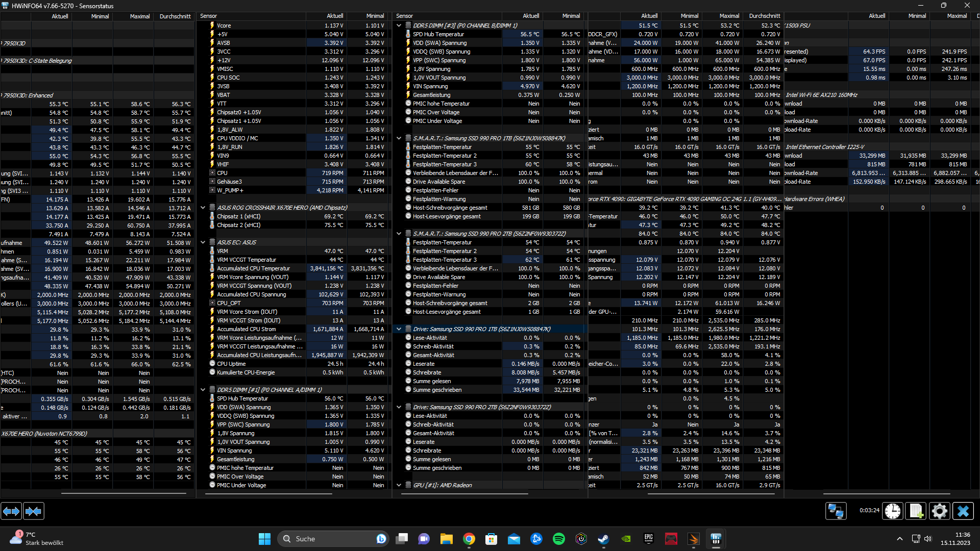
Task: Start sensor logging with the add-file icon
Action: coord(916,511)
